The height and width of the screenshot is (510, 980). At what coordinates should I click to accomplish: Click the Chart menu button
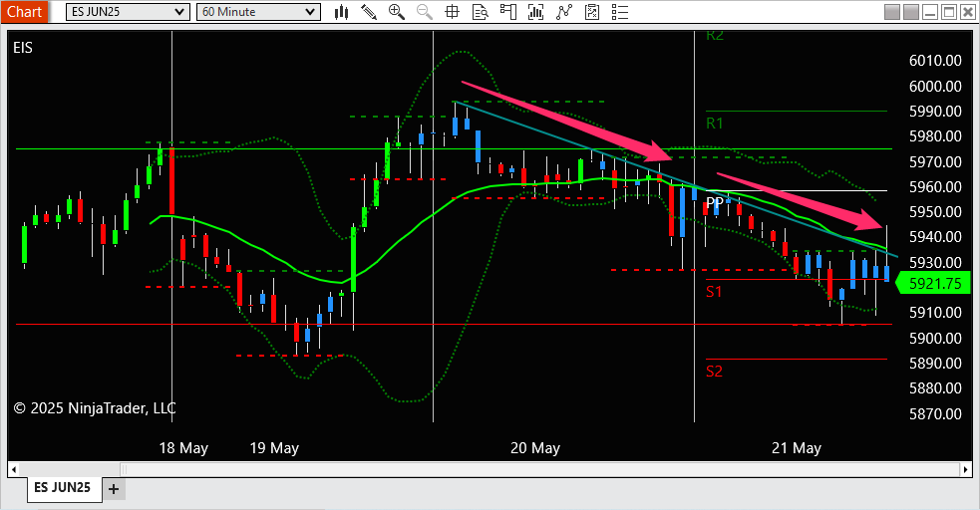point(24,12)
